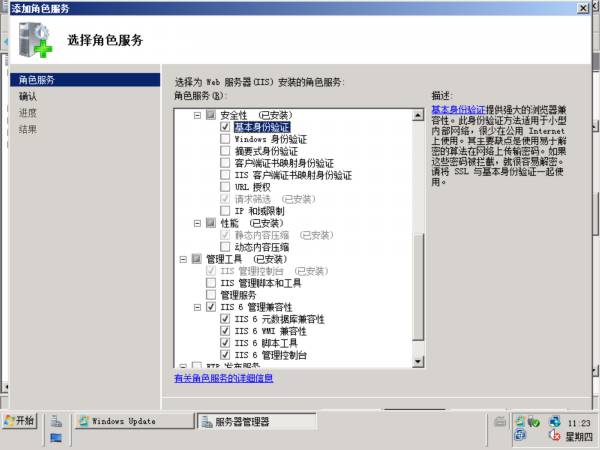Image resolution: width=600 pixels, height=450 pixels.
Task: Go to the 确认 wizard step
Action: tap(28, 96)
